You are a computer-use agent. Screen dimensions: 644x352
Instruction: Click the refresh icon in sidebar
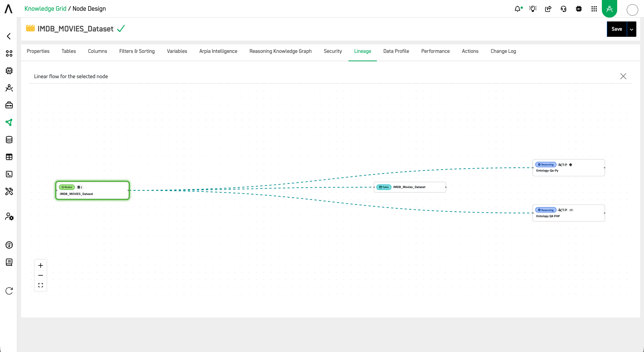tap(9, 291)
